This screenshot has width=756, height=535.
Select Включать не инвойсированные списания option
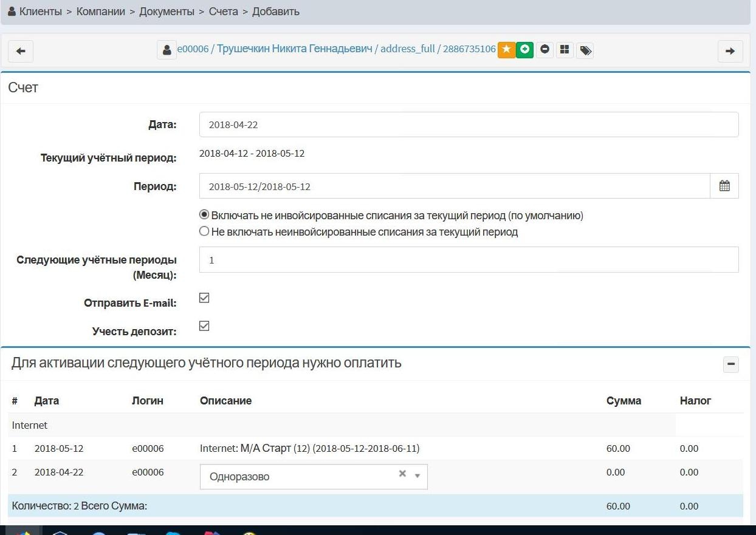(x=204, y=215)
